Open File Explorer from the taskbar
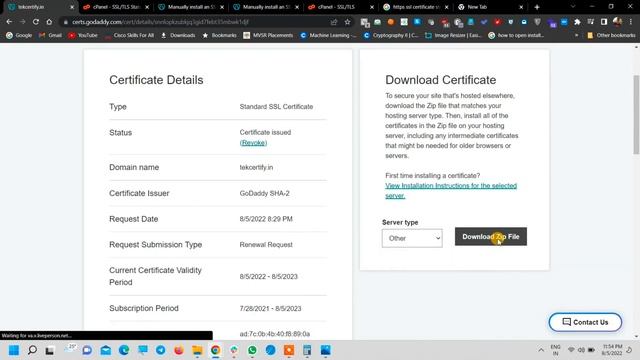The image size is (640, 360). (197, 350)
